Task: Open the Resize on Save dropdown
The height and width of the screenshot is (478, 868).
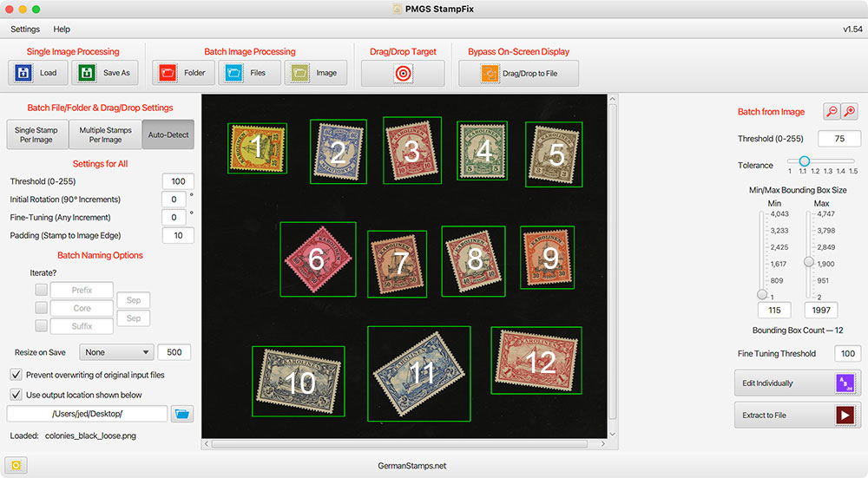Action: [x=116, y=352]
